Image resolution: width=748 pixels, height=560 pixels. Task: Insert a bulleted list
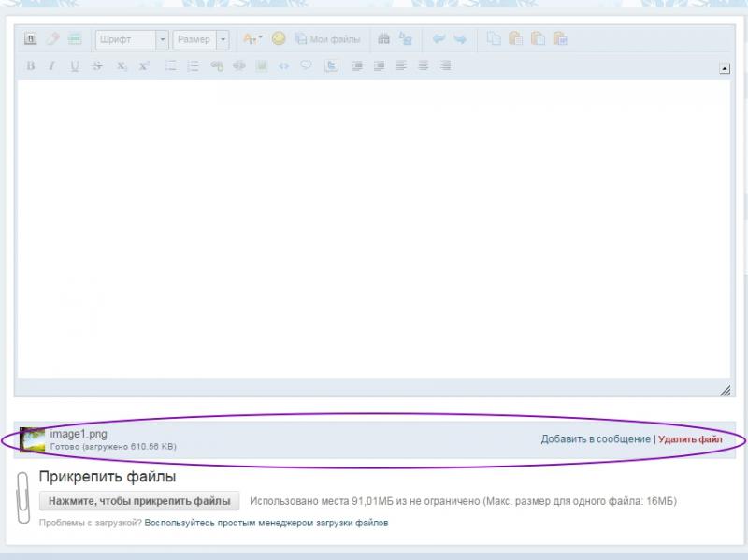pyautogui.click(x=170, y=66)
